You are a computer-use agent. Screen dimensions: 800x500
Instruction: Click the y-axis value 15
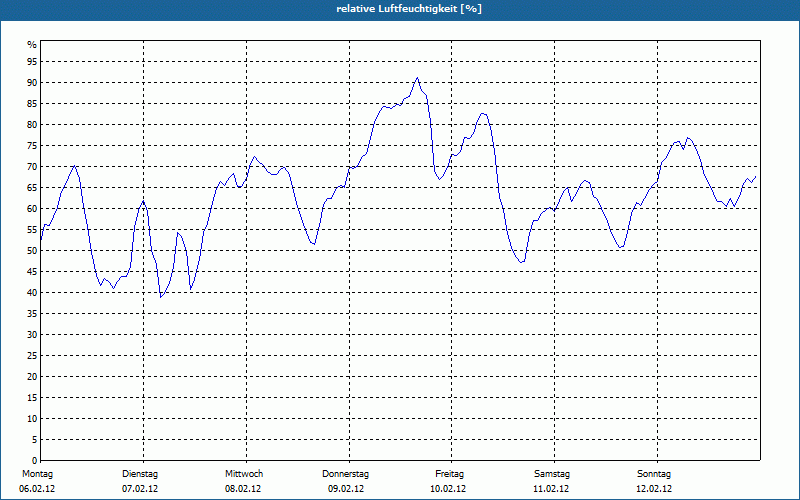coord(32,397)
